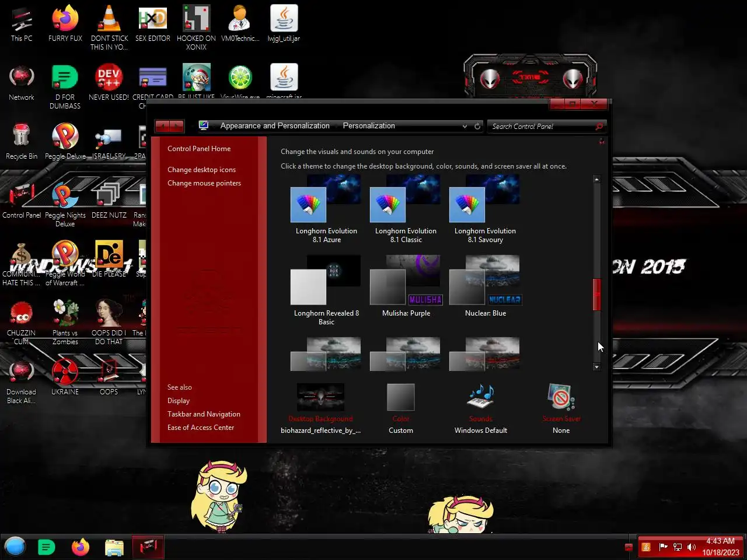Open the Download Black Ali... shortcut

(22, 381)
